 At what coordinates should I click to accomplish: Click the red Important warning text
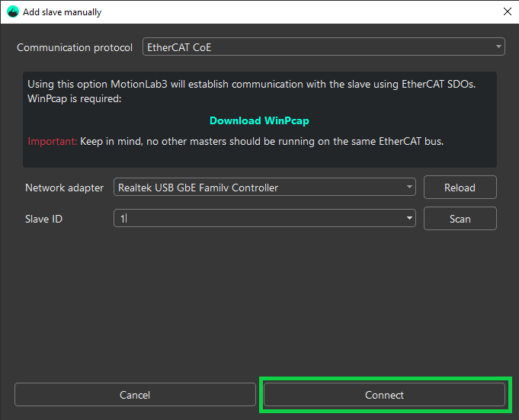tap(52, 141)
